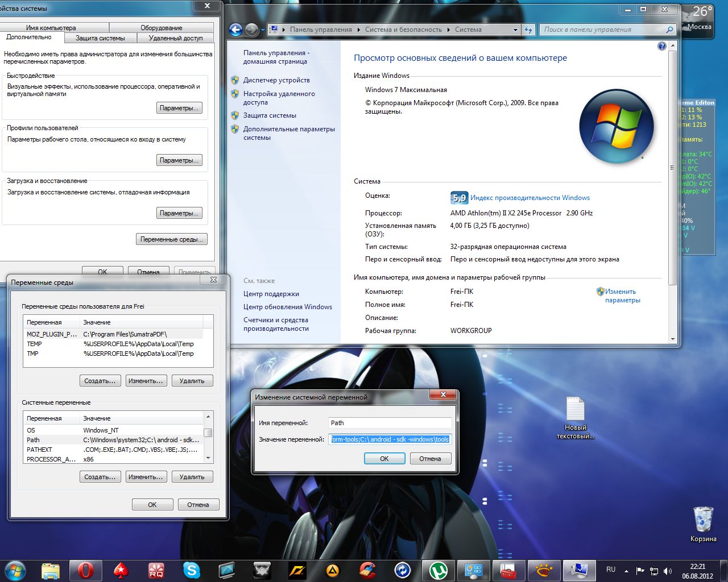Delete the selected user variable
This screenshot has height=582, width=728.
point(192,381)
